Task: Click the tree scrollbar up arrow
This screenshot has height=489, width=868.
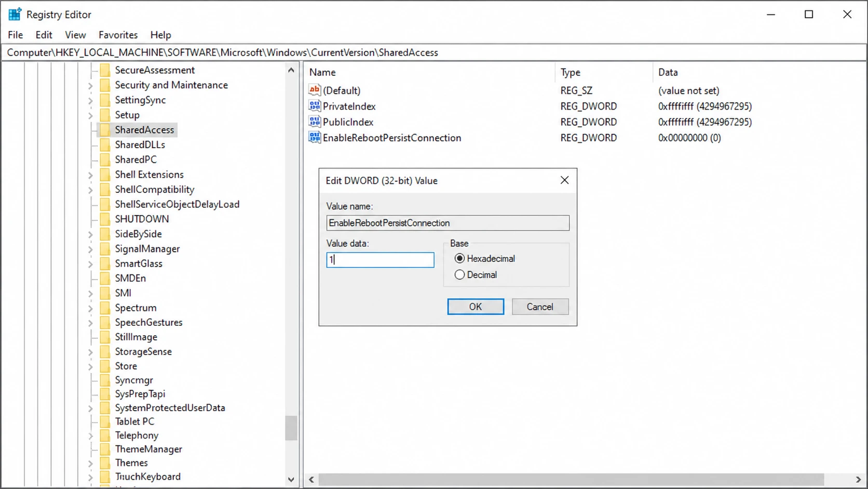Action: point(291,70)
